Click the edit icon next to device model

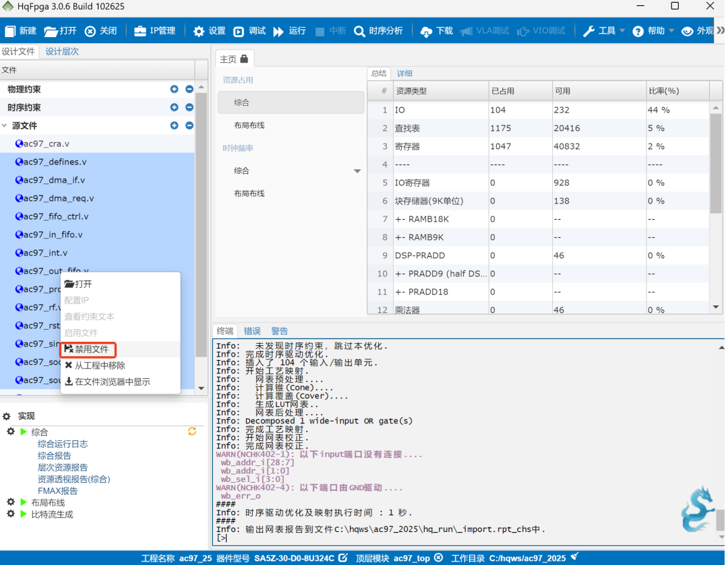tap(342, 558)
